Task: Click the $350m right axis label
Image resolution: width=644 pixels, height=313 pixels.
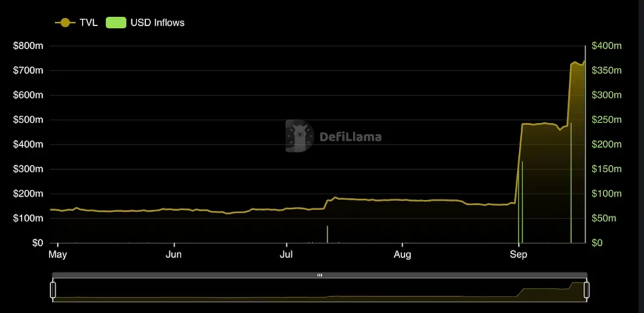Action: coord(607,70)
